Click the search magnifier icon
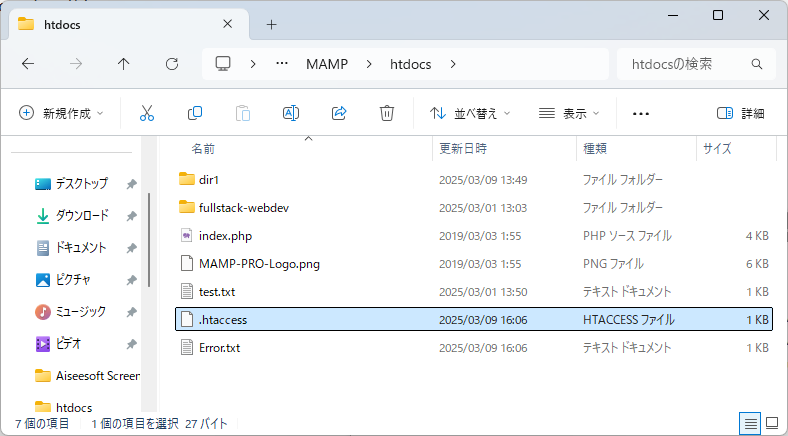 click(x=756, y=64)
